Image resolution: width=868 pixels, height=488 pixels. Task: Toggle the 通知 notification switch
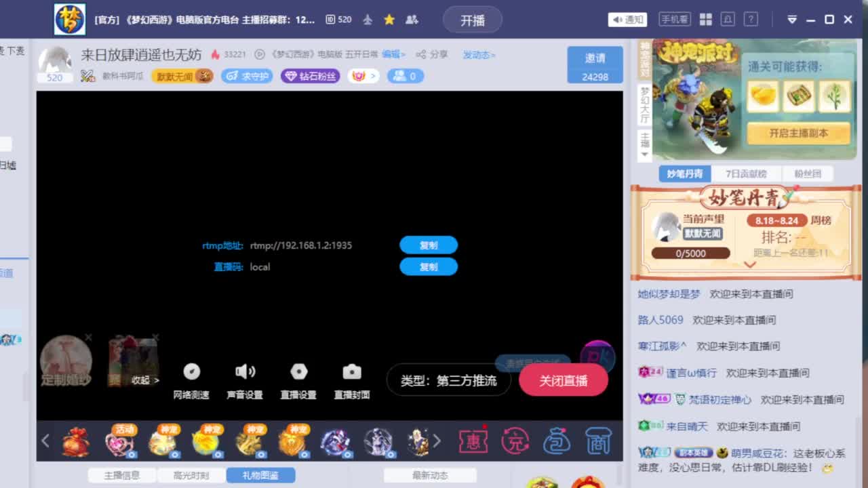point(628,19)
